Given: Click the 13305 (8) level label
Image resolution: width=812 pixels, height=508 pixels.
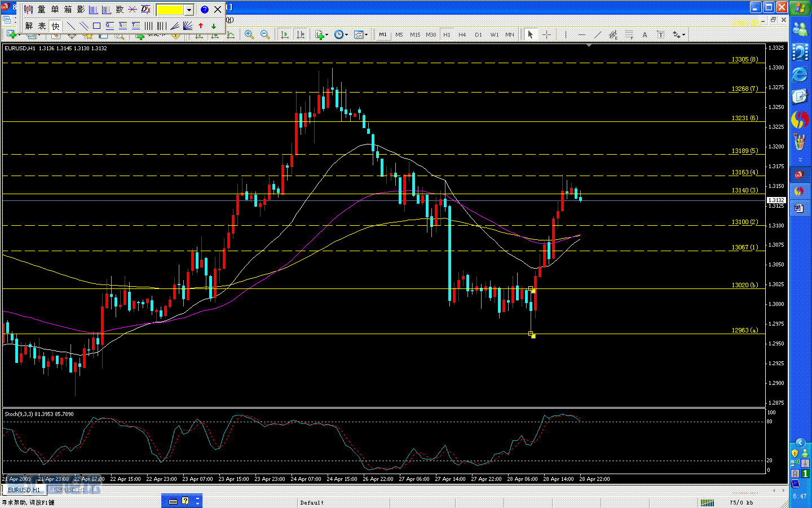Looking at the screenshot, I should [x=744, y=59].
